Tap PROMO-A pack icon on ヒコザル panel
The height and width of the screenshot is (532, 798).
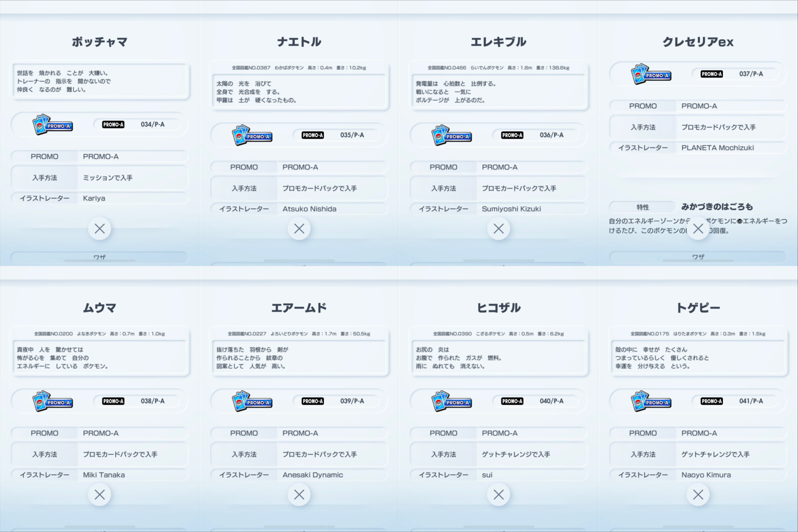point(452,401)
